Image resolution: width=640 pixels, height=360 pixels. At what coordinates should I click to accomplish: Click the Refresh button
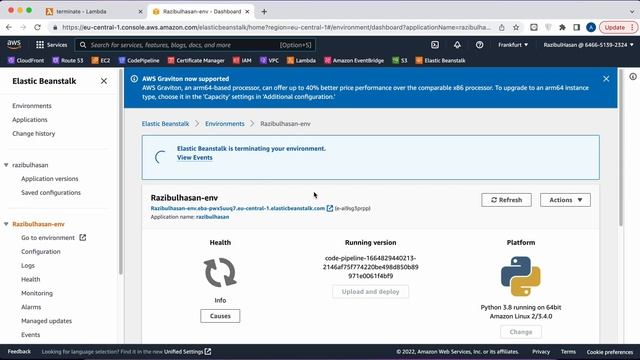tap(506, 200)
